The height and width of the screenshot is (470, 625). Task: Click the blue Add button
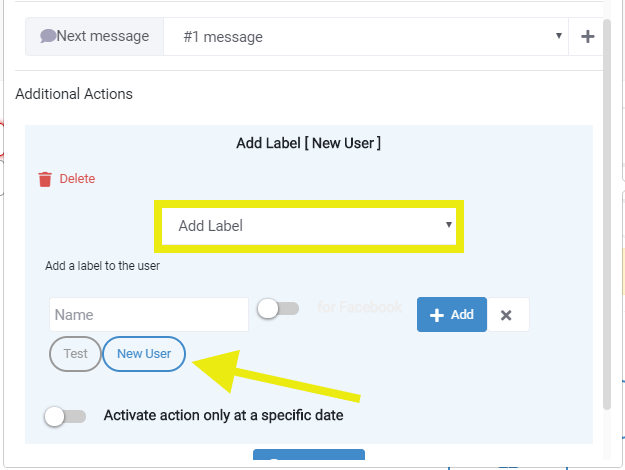(452, 315)
